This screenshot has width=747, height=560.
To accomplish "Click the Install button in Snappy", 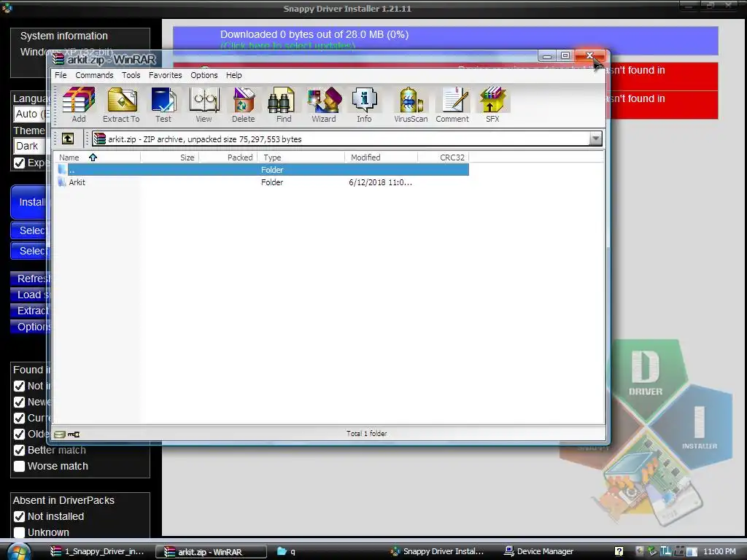I will click(x=29, y=202).
